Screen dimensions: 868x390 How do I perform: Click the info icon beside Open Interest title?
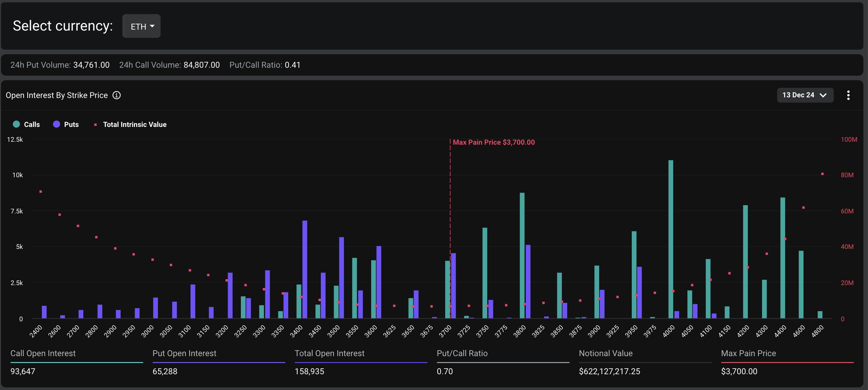pyautogui.click(x=116, y=95)
